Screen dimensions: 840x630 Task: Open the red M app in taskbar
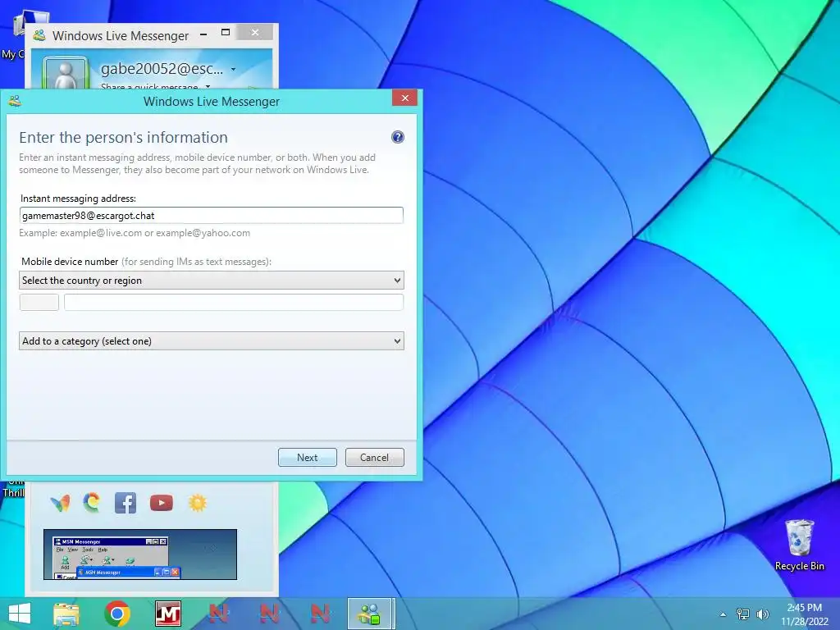point(168,614)
